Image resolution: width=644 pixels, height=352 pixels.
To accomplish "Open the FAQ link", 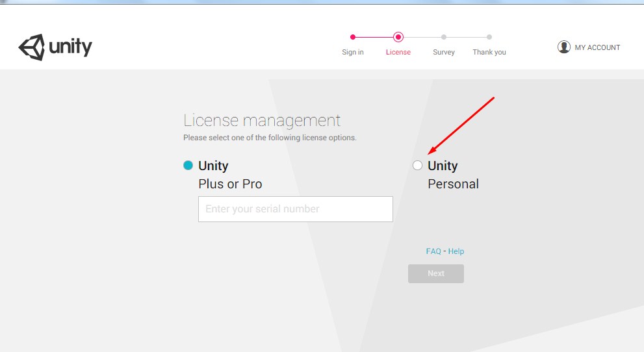I will tap(433, 251).
